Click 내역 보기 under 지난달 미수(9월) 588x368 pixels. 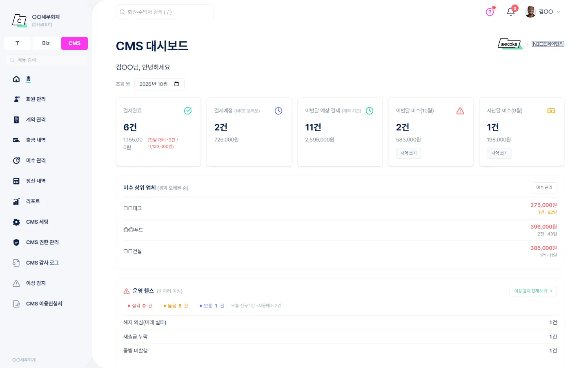[499, 153]
